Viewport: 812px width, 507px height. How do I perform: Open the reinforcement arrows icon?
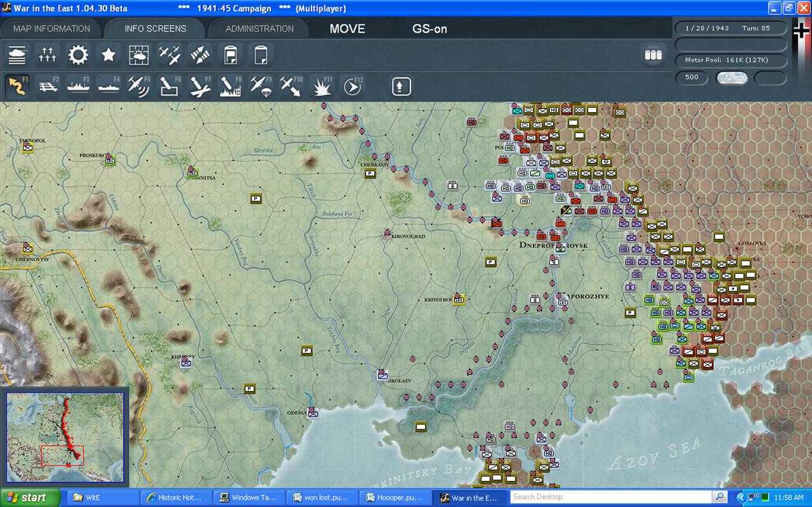(x=200, y=55)
